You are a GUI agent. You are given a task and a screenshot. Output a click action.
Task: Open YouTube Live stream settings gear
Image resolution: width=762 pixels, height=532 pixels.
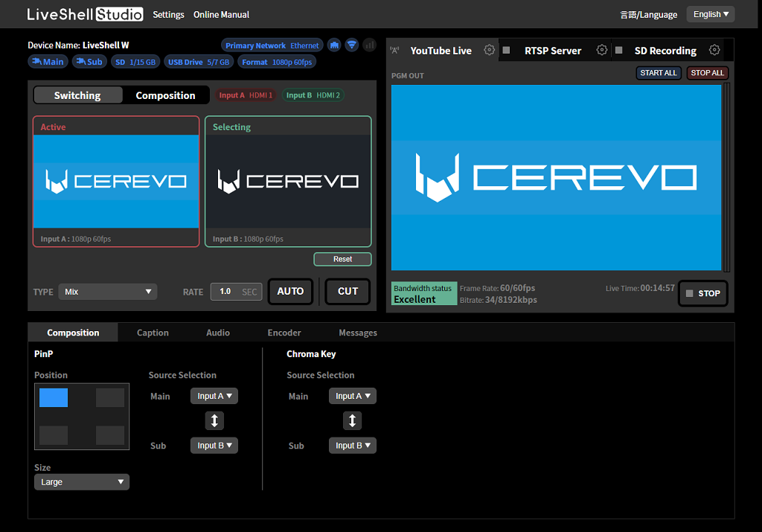pos(489,50)
